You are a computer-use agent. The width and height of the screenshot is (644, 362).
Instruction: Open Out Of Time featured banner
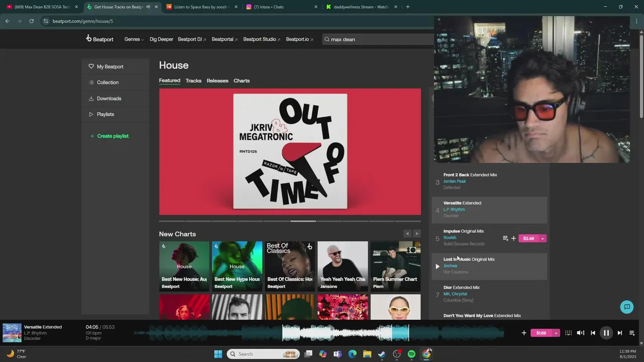tap(290, 152)
